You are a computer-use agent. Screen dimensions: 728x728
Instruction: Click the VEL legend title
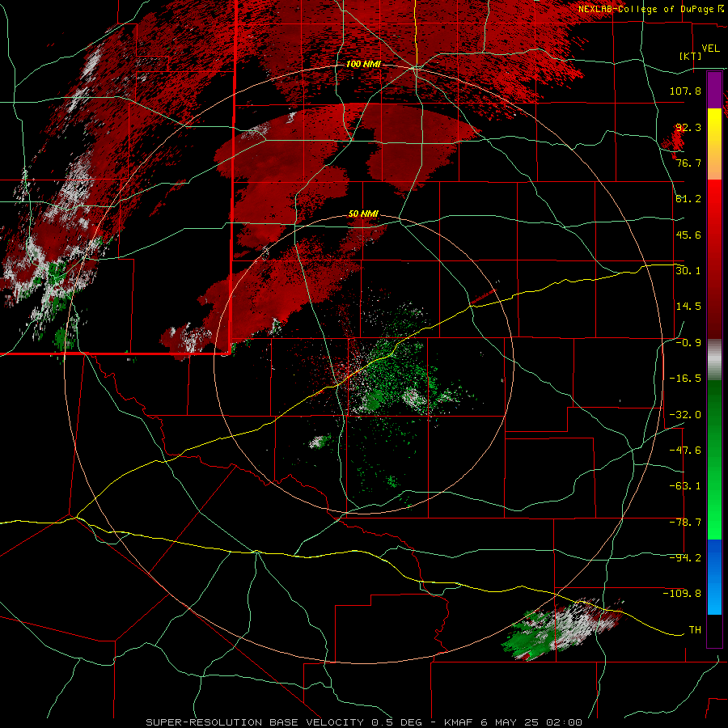[710, 49]
